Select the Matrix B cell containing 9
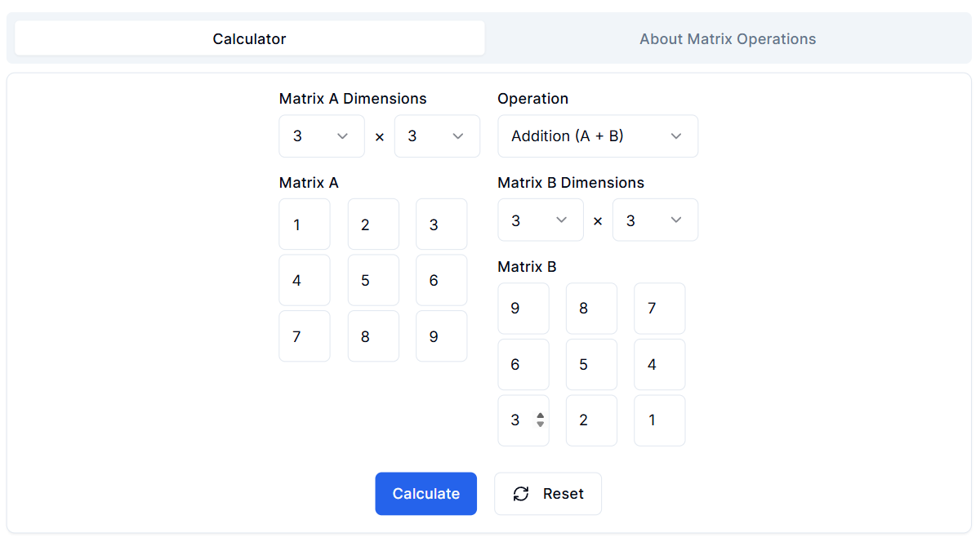Screen dimensions: 980x551 pos(523,308)
